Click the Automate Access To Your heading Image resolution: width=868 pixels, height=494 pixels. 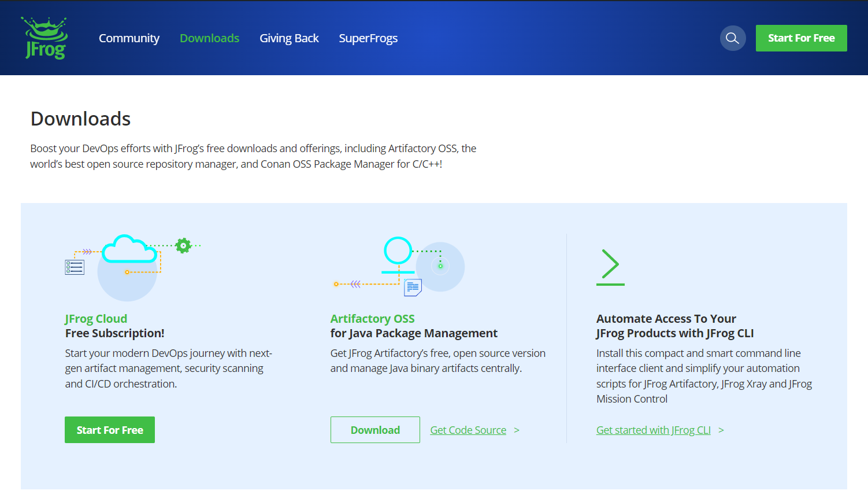[666, 319]
